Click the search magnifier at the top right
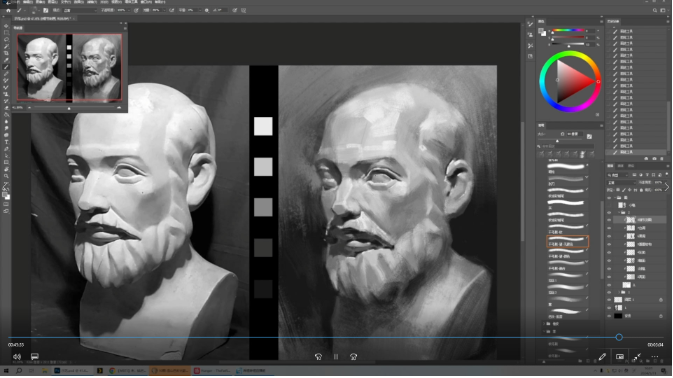The image size is (673, 378). [x=655, y=10]
